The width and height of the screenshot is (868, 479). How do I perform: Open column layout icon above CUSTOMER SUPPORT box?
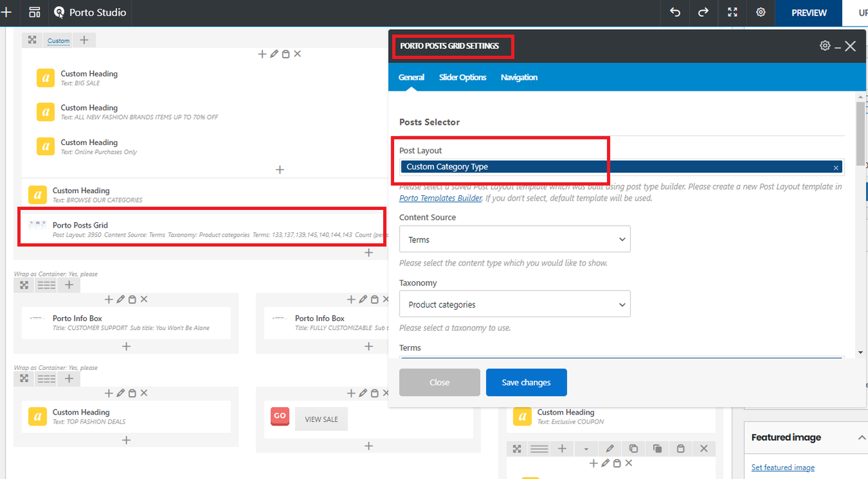click(x=46, y=285)
